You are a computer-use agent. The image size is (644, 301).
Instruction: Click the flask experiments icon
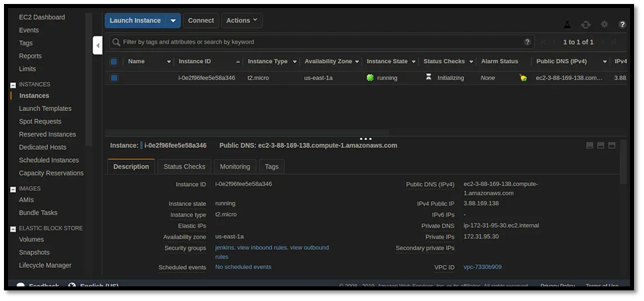tap(567, 24)
